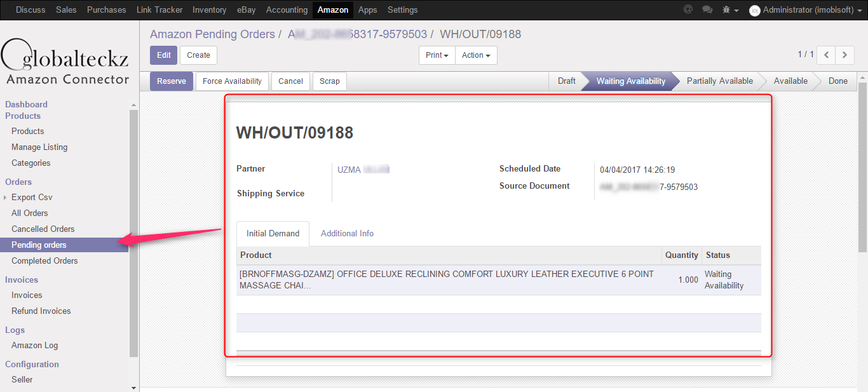868x392 pixels.
Task: Open Purchases menu
Action: [x=107, y=10]
